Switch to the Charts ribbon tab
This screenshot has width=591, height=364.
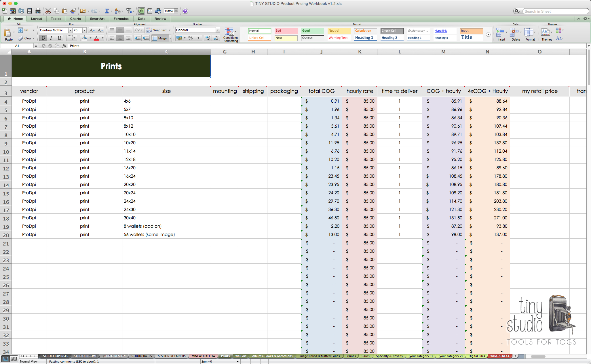(x=75, y=18)
